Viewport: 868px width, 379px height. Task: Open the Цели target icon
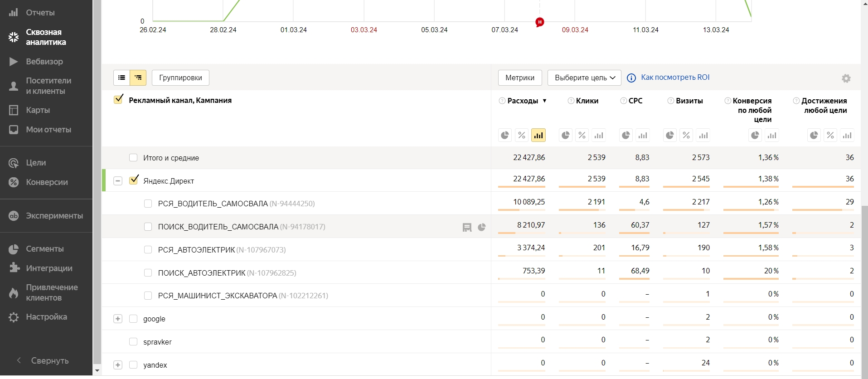point(14,163)
